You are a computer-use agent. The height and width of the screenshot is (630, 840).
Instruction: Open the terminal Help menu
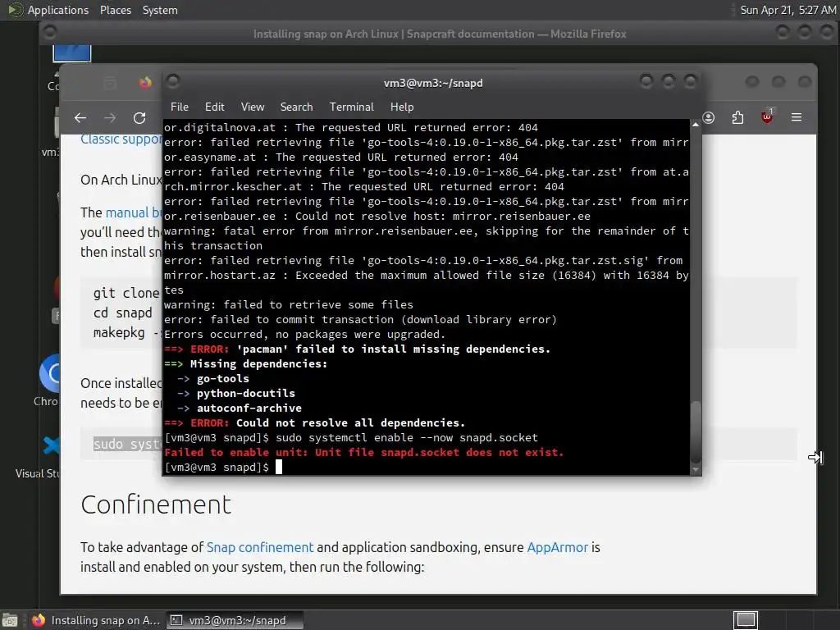coord(402,107)
